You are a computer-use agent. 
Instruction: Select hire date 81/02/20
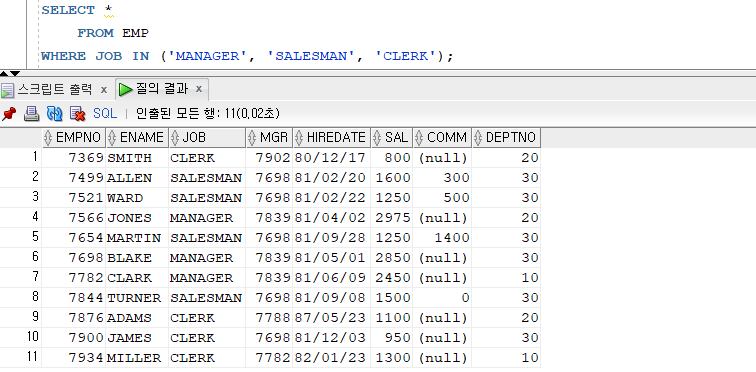click(x=331, y=178)
